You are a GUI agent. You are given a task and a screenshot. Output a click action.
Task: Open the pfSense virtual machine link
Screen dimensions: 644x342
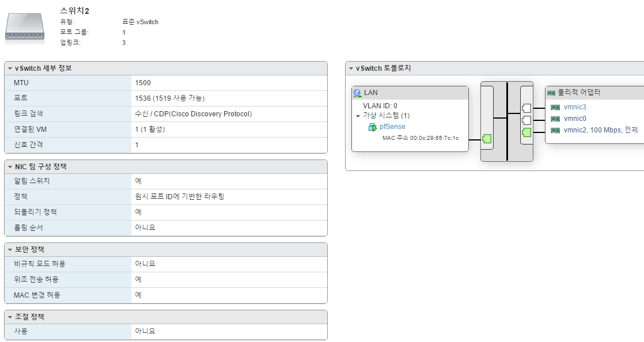coord(392,127)
